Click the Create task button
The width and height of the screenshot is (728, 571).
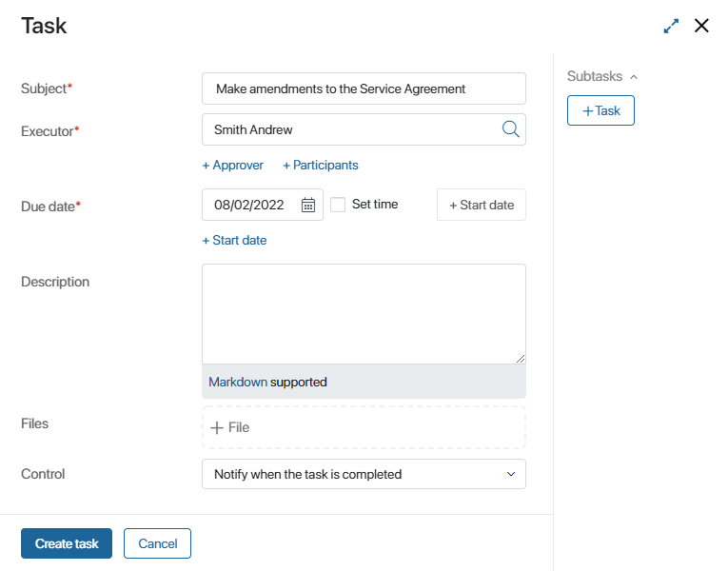point(67,543)
